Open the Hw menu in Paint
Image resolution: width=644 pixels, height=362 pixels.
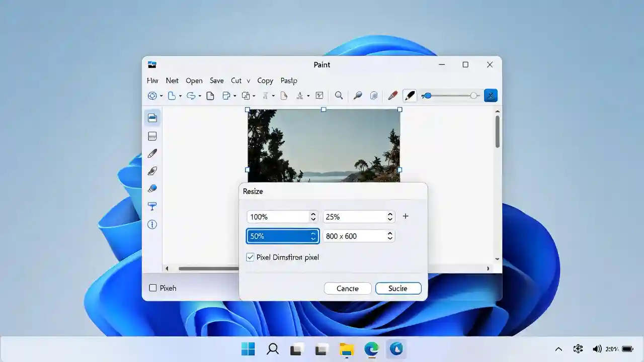(x=152, y=80)
